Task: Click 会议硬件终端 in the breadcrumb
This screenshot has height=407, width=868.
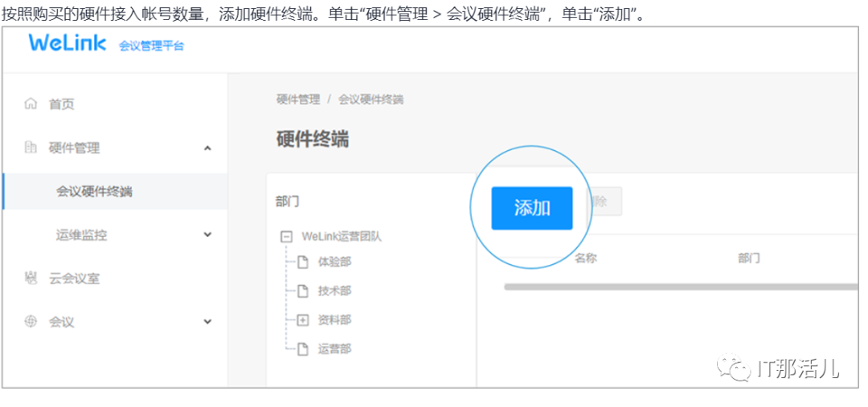Action: coord(371,100)
